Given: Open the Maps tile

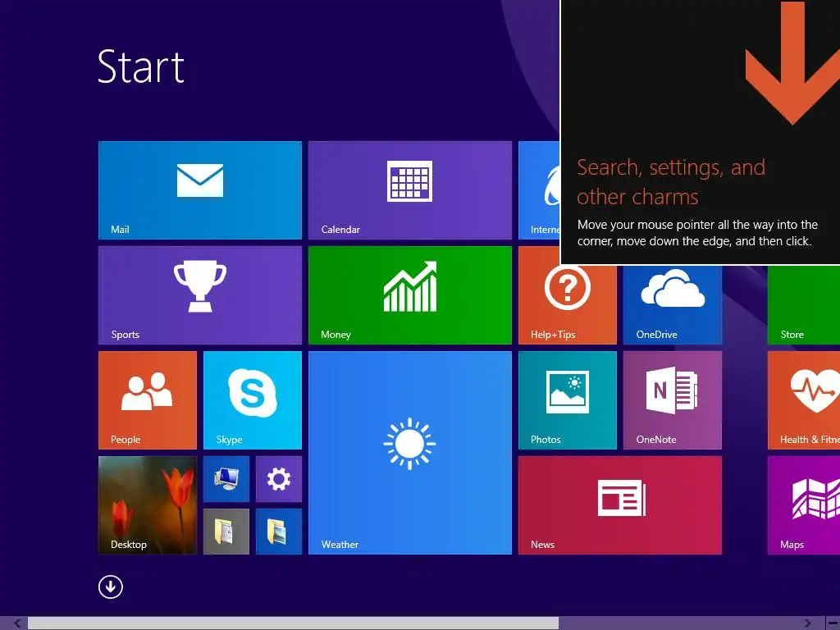Looking at the screenshot, I should click(x=804, y=505).
